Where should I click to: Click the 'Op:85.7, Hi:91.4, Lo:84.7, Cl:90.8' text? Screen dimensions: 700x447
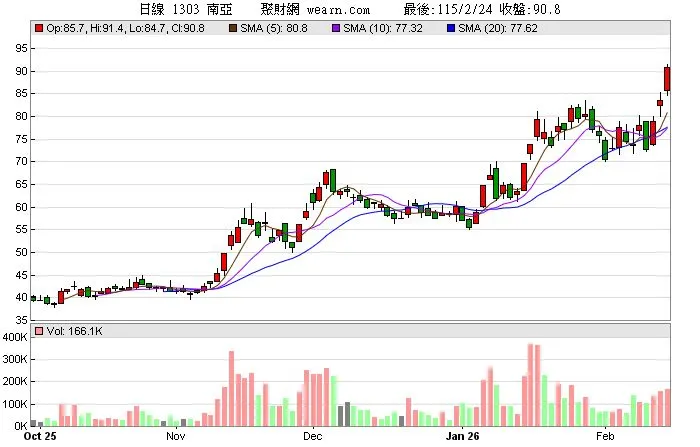[x=125, y=28]
